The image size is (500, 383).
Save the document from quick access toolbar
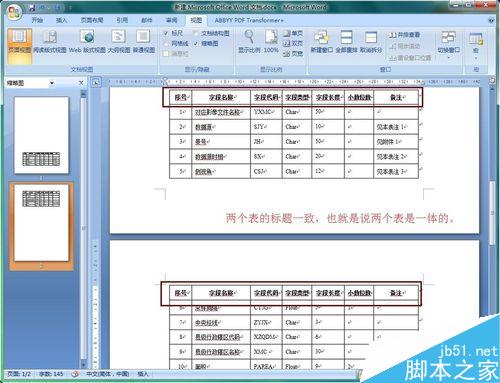32,7
